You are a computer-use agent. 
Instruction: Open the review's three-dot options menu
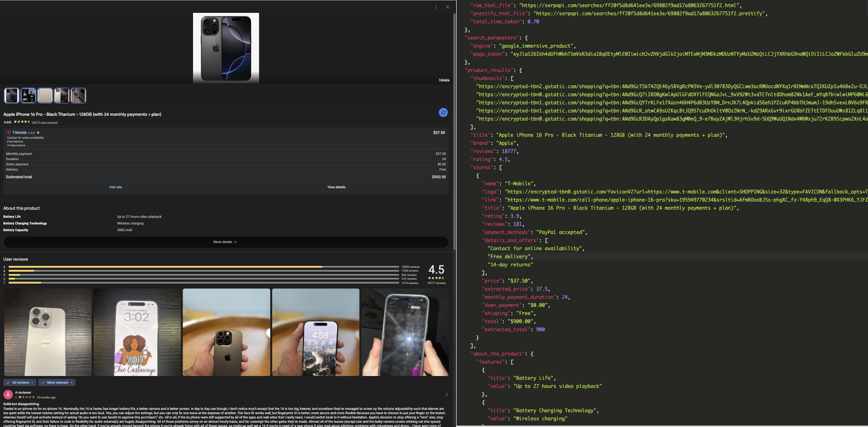coord(447,395)
